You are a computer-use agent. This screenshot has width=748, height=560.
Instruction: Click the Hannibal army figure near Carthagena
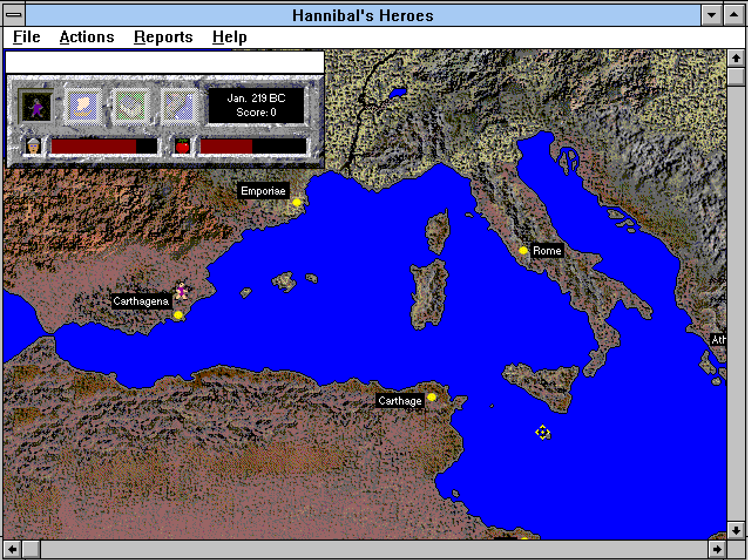[182, 291]
